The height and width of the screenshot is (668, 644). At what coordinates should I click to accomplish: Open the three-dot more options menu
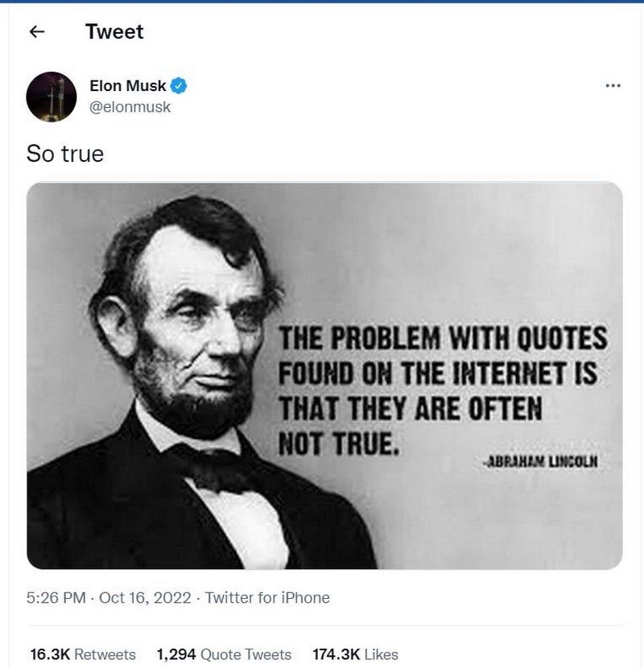pos(613,86)
